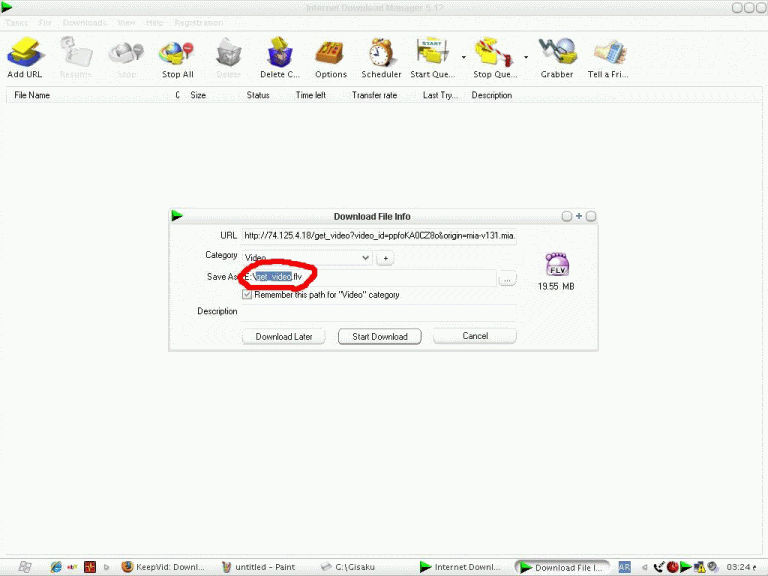Open the Start Queue dropdown arrow
The image size is (768, 576).
464,57
